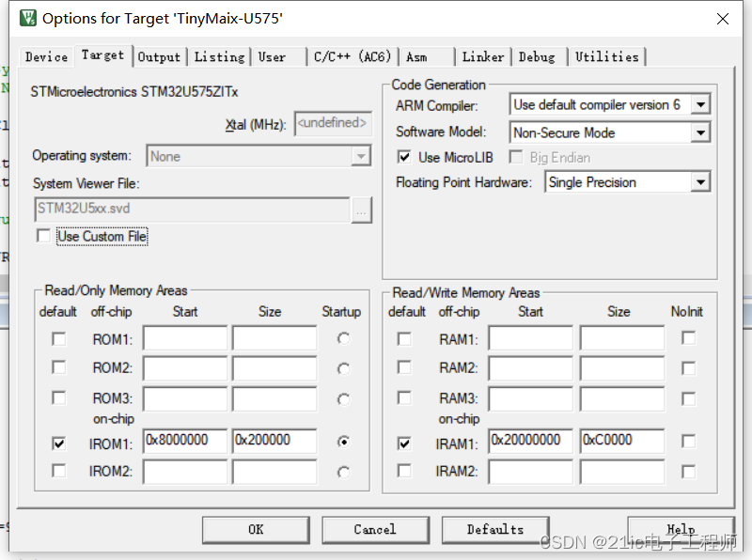Check the RAM3 default checkbox
Screen dimensions: 752x560
tap(404, 398)
